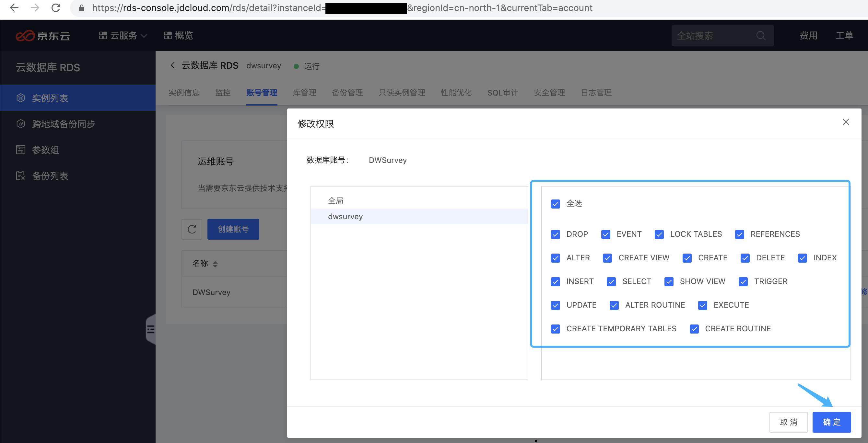Uncheck the EXECUTE privilege
The image size is (868, 443).
pos(703,305)
